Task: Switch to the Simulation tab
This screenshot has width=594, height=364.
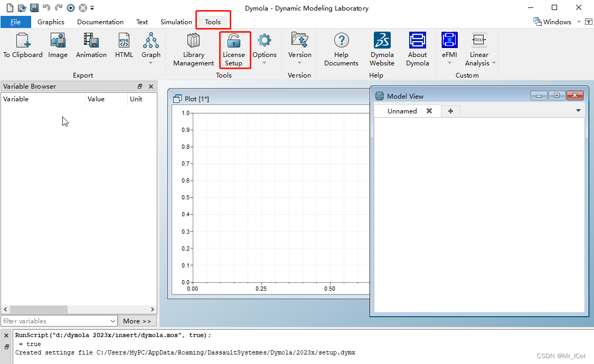Action: 176,22
